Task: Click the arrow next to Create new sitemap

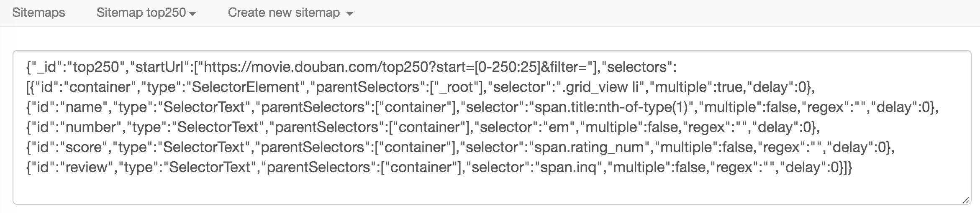Action: 350,14
